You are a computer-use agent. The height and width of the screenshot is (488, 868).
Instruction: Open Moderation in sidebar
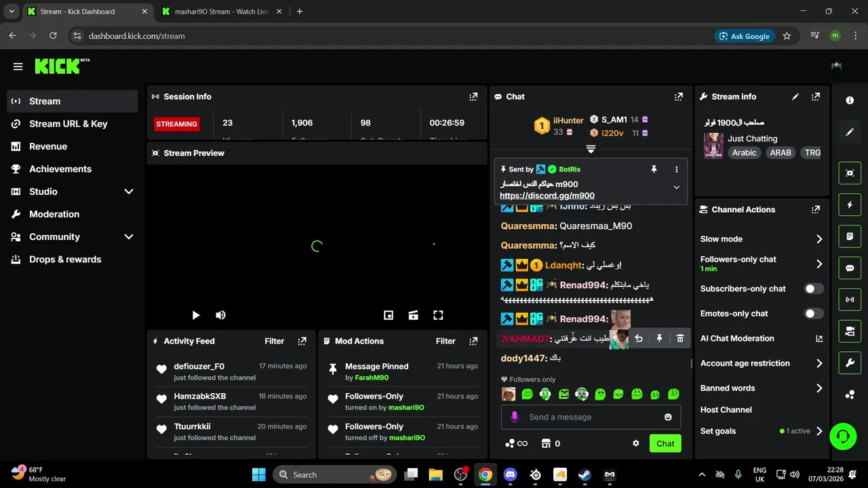(72, 214)
